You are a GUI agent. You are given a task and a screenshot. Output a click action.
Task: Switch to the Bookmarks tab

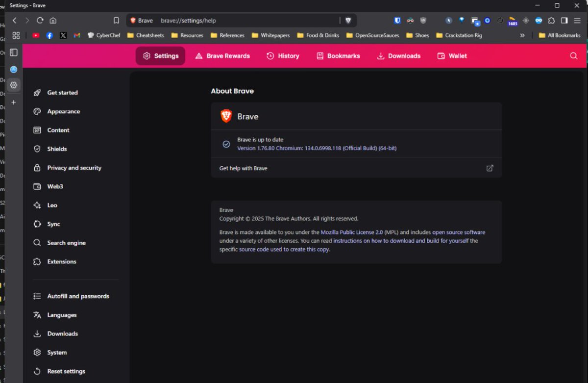coord(338,56)
